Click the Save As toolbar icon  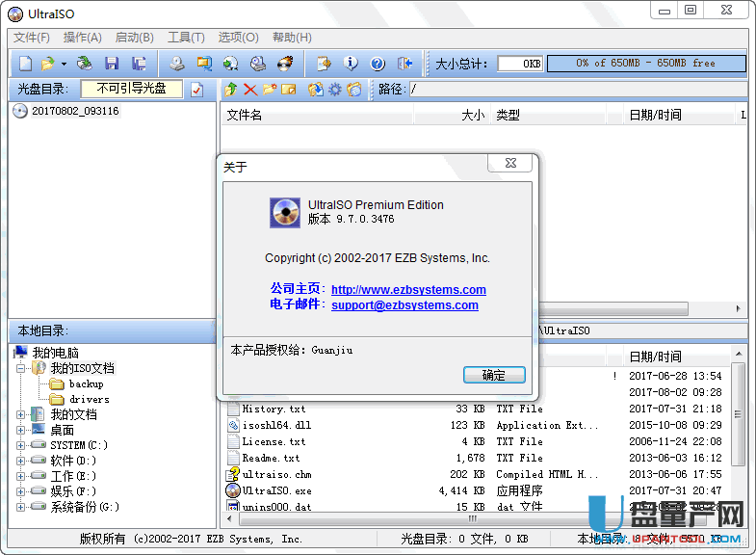point(139,64)
